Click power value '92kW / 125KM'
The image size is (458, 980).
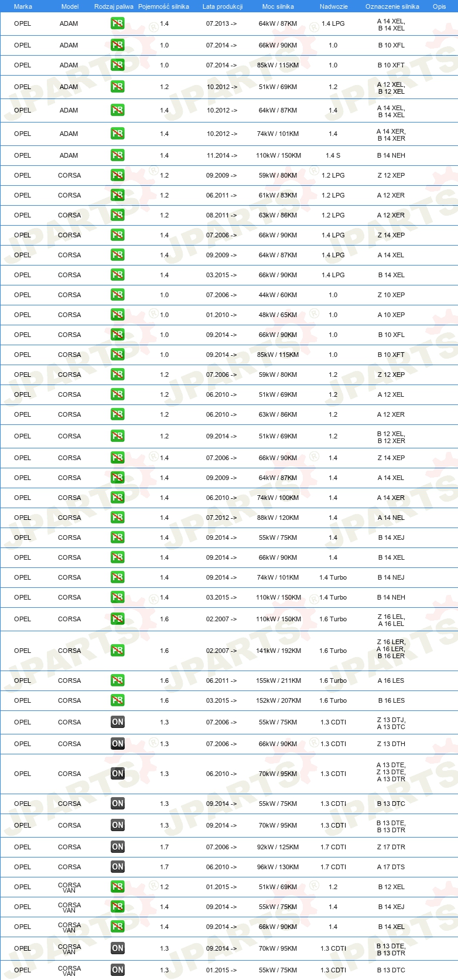coord(278,847)
